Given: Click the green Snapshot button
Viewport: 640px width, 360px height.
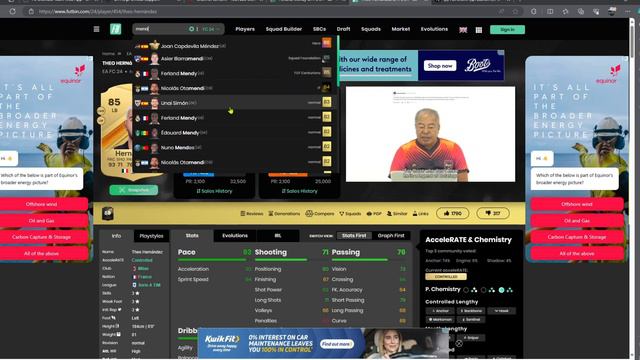Looking at the screenshot, I should tap(134, 190).
